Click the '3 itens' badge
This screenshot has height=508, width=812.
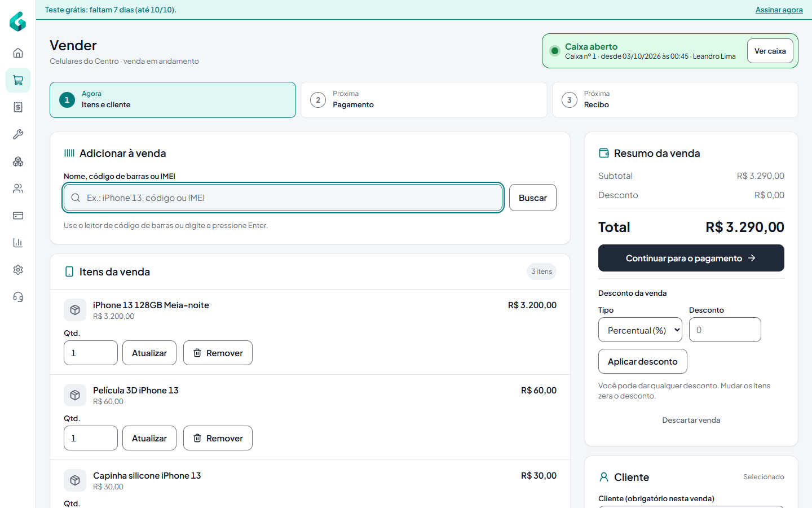pyautogui.click(x=542, y=271)
